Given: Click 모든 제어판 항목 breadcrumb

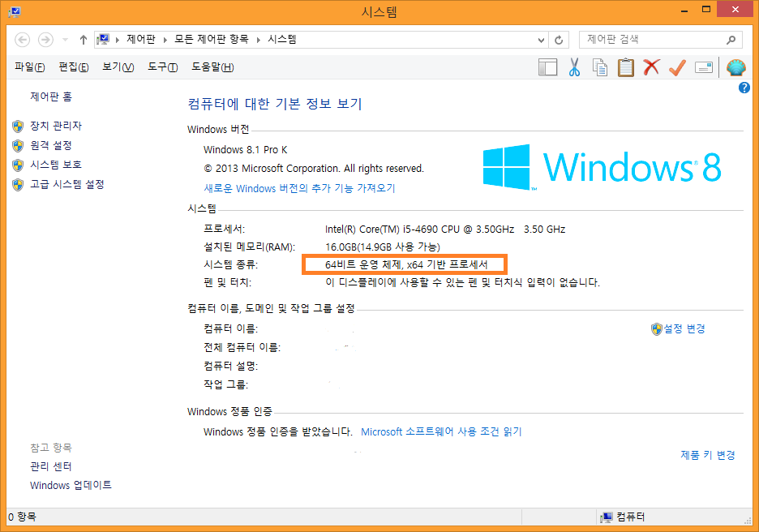Looking at the screenshot, I should click(x=211, y=39).
